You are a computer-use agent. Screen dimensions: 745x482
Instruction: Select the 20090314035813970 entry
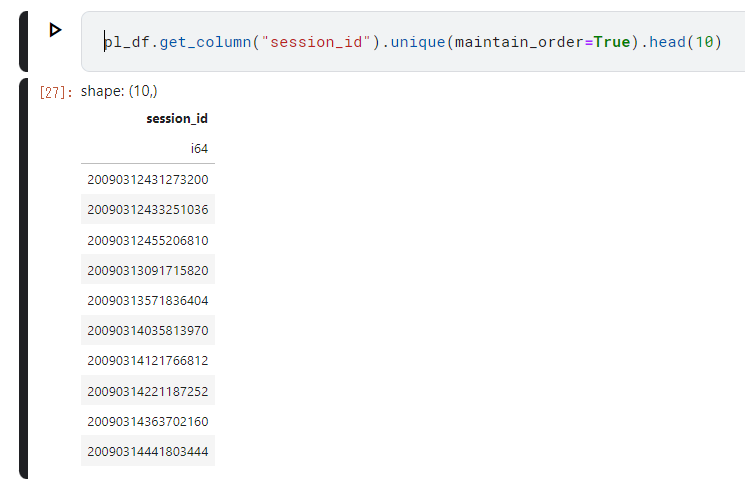[x=148, y=330]
